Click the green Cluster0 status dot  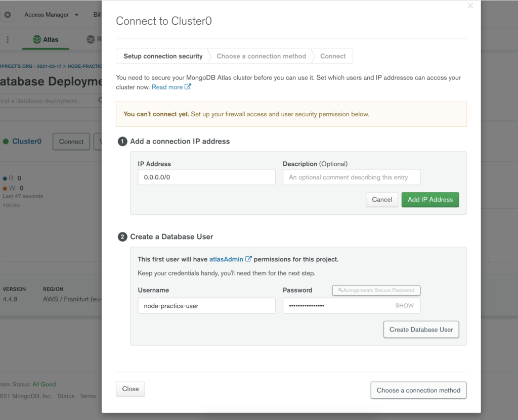pos(6,142)
